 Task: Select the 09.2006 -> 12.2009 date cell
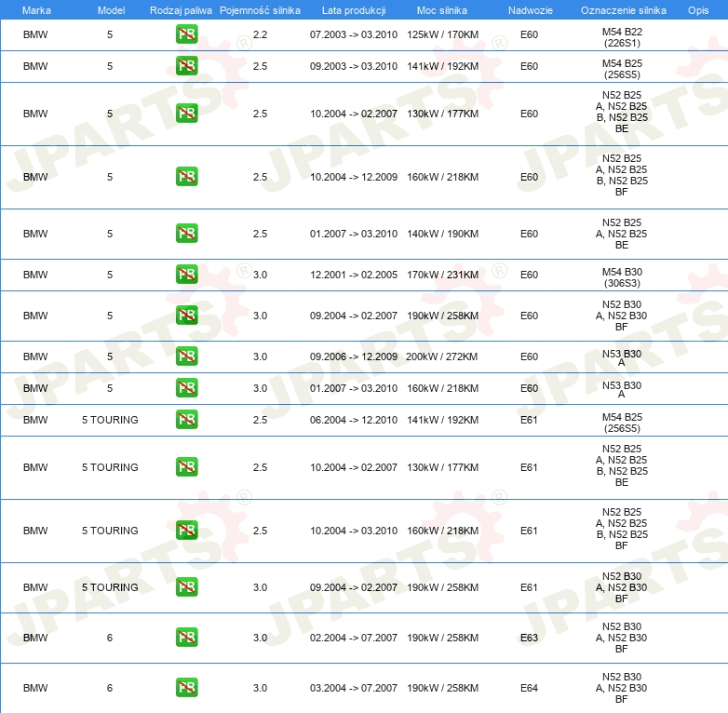point(354,356)
